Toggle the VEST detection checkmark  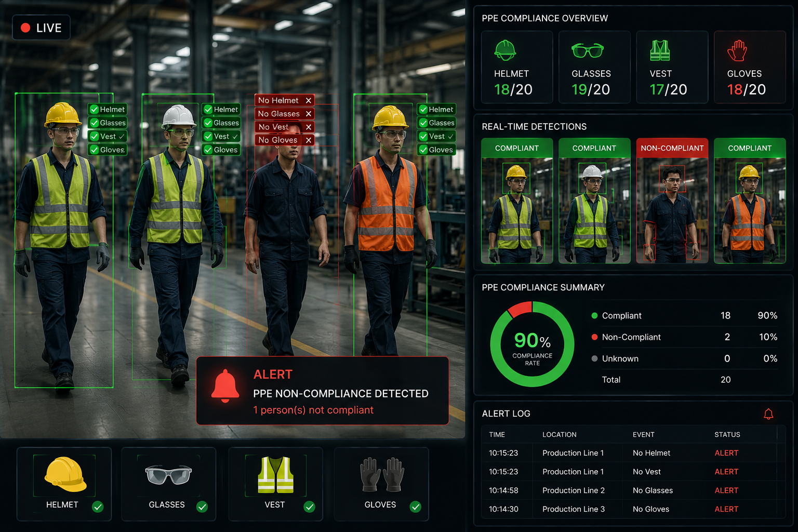309,507
